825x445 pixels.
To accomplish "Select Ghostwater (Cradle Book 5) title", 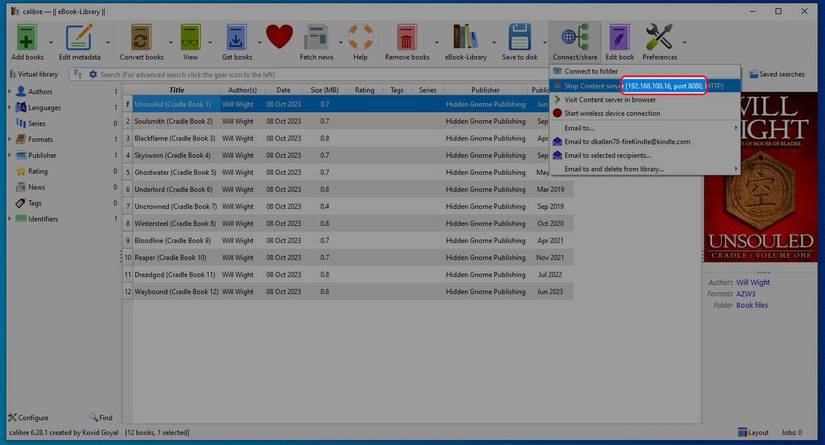I will tap(175, 173).
